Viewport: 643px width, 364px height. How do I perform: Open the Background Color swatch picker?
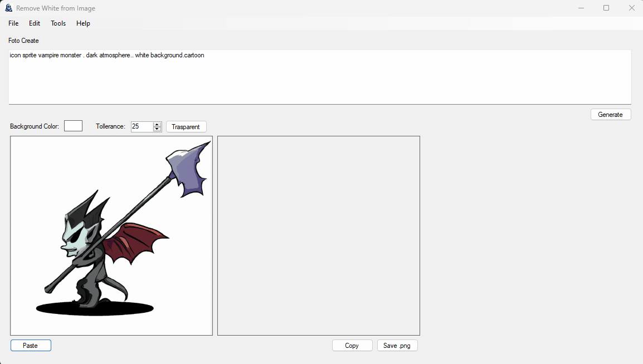pyautogui.click(x=74, y=126)
